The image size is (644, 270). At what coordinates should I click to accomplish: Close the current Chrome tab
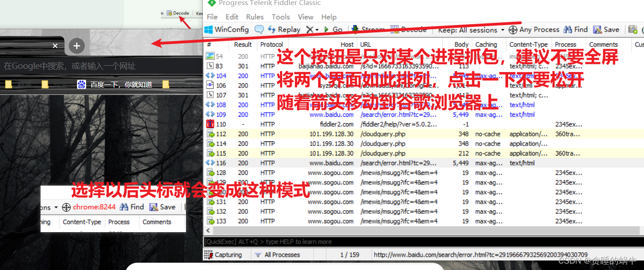(55, 46)
